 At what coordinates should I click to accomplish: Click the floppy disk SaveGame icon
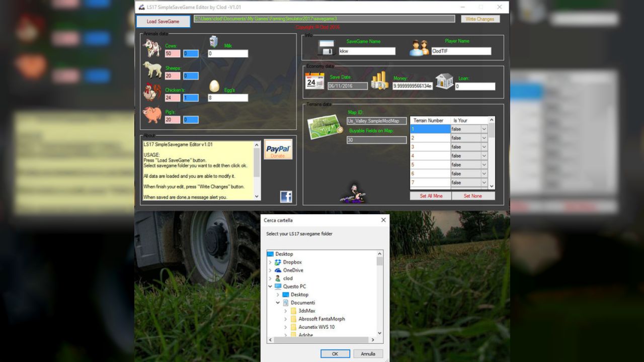(327, 48)
